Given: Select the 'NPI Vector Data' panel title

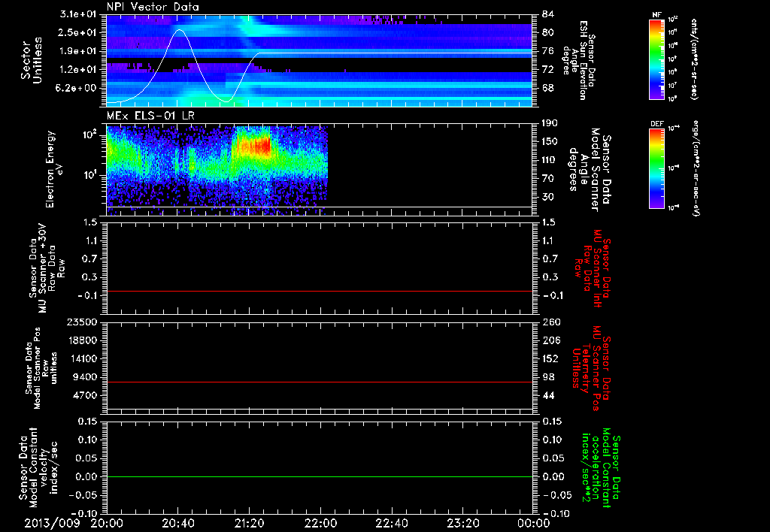Looking at the screenshot, I should (153, 7).
